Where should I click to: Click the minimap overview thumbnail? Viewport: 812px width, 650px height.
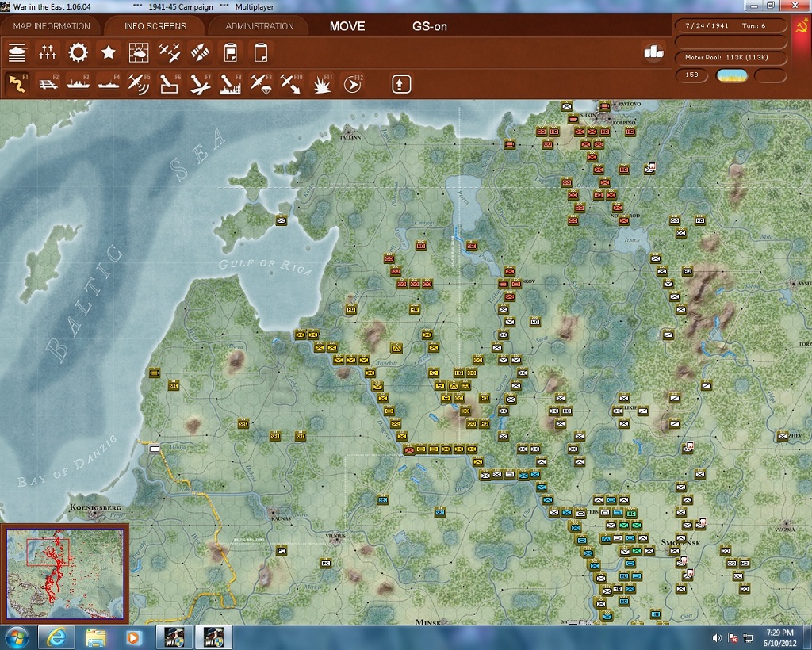coord(65,573)
